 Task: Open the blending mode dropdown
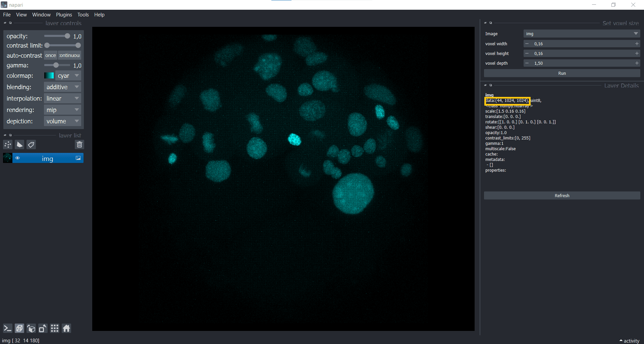pyautogui.click(x=62, y=87)
